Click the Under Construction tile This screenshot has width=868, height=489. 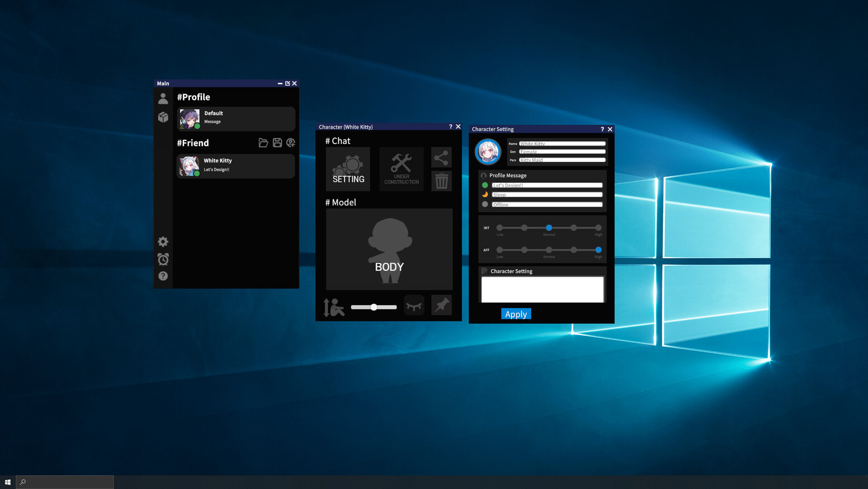[401, 169]
